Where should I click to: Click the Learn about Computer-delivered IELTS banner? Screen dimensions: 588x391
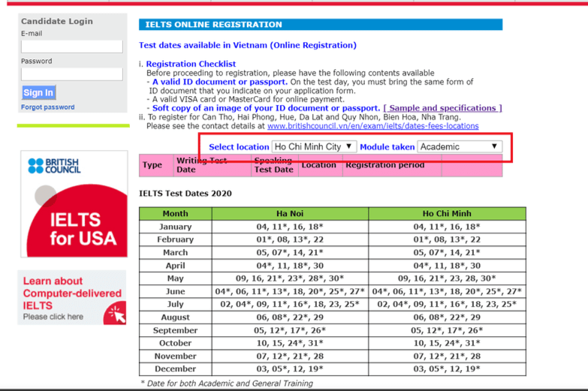(x=72, y=297)
